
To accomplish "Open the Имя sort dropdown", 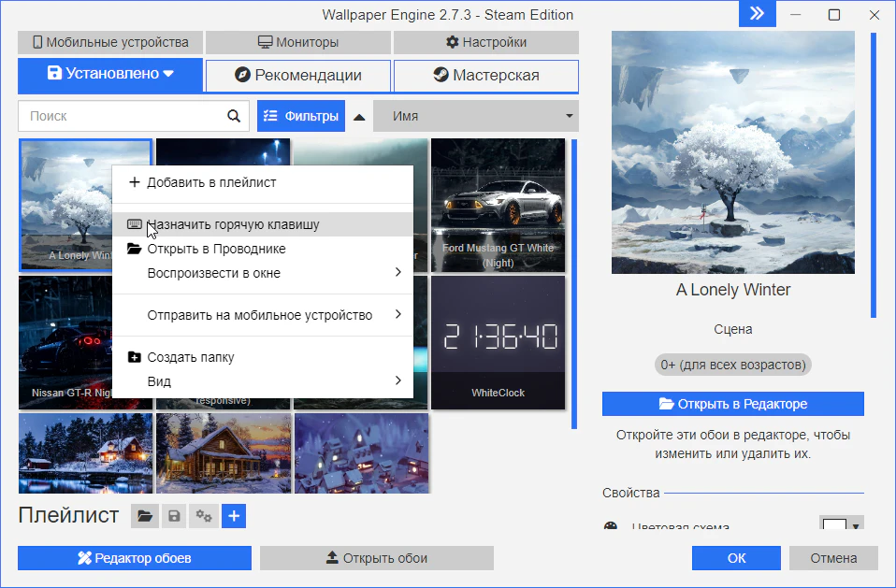I will (475, 117).
